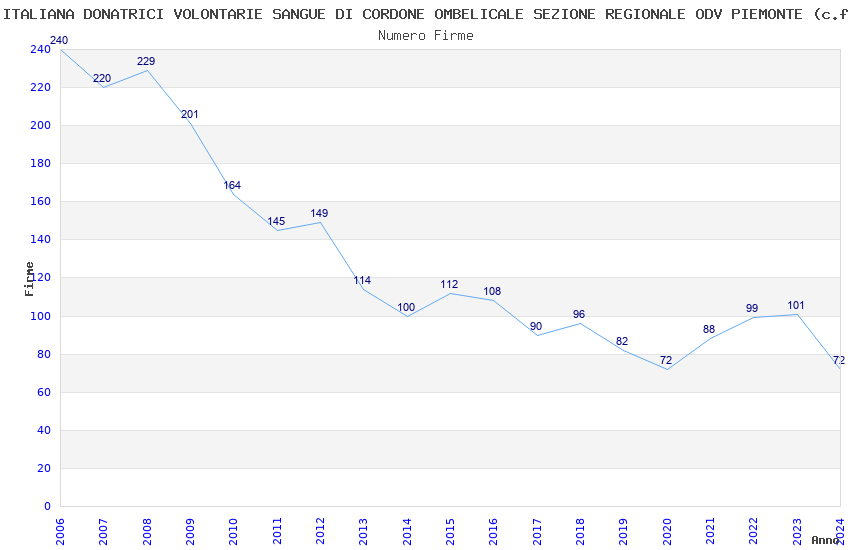This screenshot has height=550, width=850.
Task: Click the 'Numero Firme' chart subtitle
Action: click(426, 36)
